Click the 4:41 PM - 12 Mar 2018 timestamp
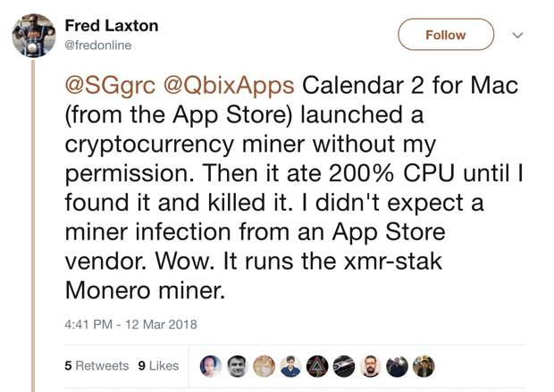The width and height of the screenshot is (554, 392). click(x=130, y=324)
